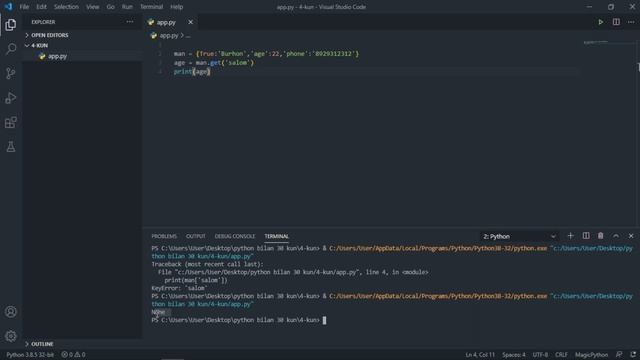Click the None output in terminal
The width and height of the screenshot is (640, 360).
[x=158, y=312]
